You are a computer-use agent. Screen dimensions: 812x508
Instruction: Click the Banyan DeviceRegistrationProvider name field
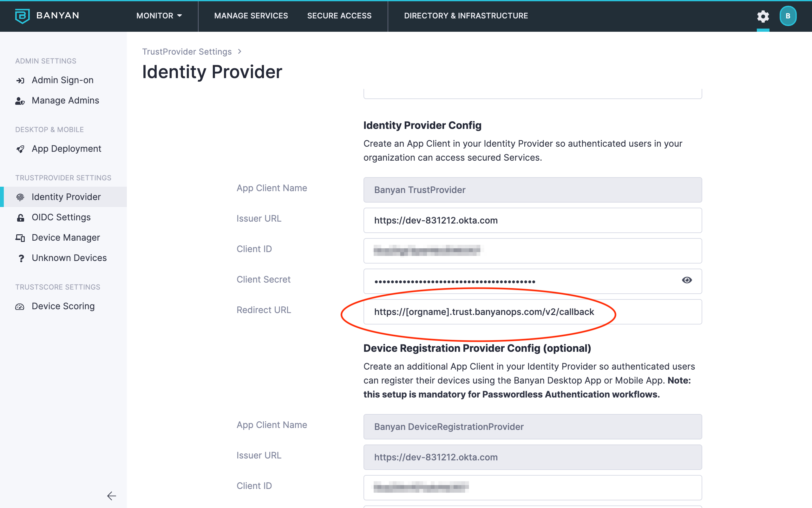(x=533, y=427)
